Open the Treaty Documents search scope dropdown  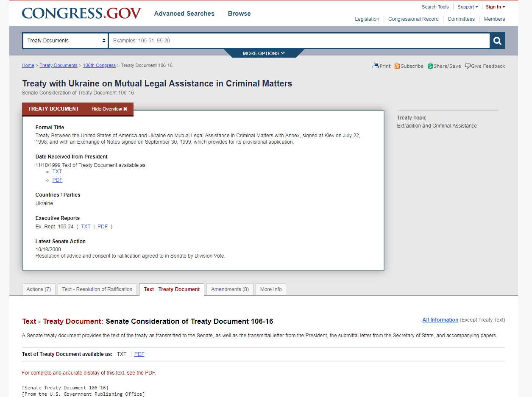(66, 41)
